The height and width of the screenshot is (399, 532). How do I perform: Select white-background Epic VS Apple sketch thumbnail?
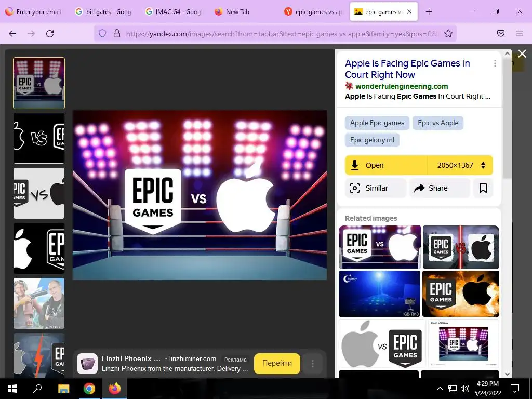39,193
